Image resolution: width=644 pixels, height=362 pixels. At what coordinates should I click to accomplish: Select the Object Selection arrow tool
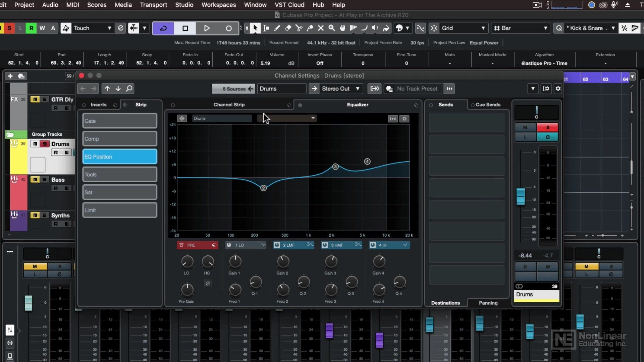[x=255, y=28]
